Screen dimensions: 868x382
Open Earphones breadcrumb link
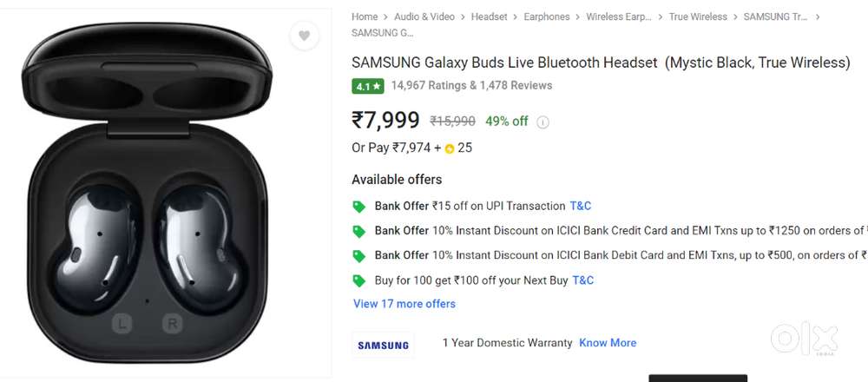coord(547,16)
